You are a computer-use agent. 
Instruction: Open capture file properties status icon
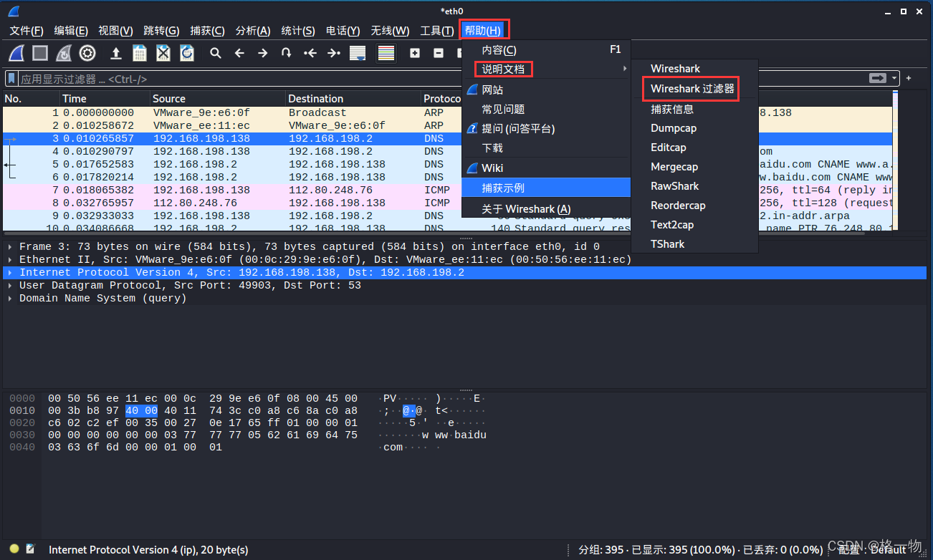point(30,549)
